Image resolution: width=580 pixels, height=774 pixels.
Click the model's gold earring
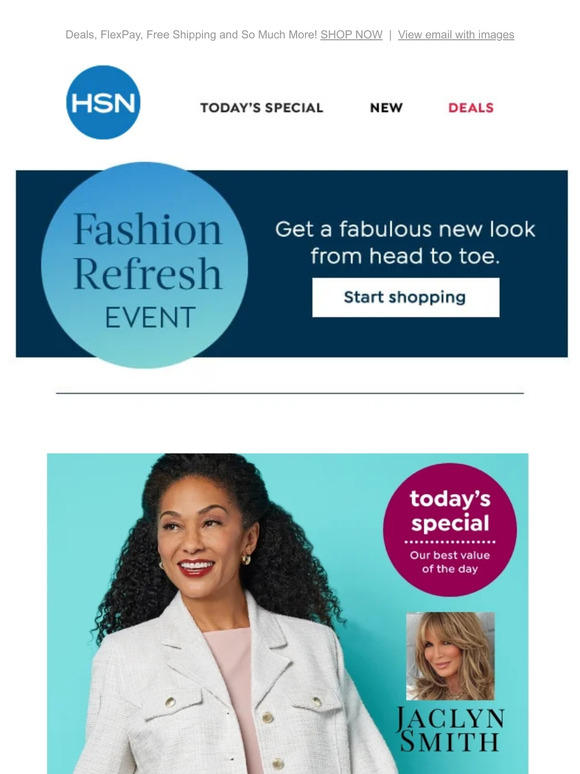tap(245, 559)
